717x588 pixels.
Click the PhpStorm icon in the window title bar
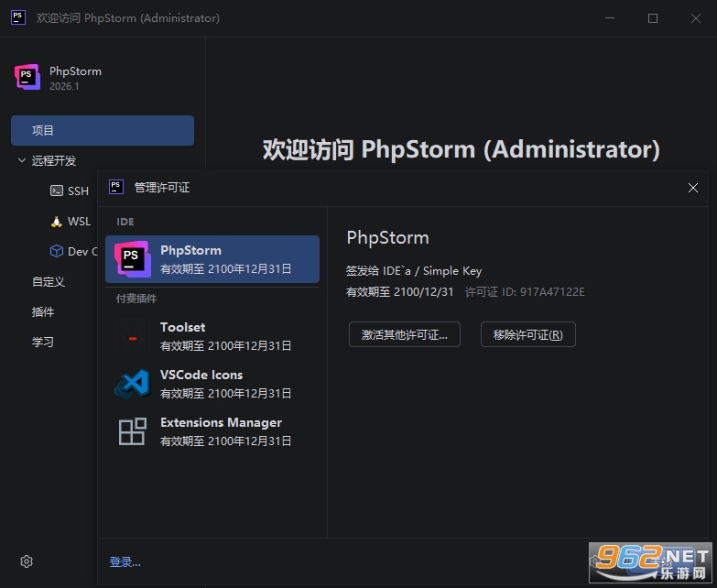tap(17, 17)
